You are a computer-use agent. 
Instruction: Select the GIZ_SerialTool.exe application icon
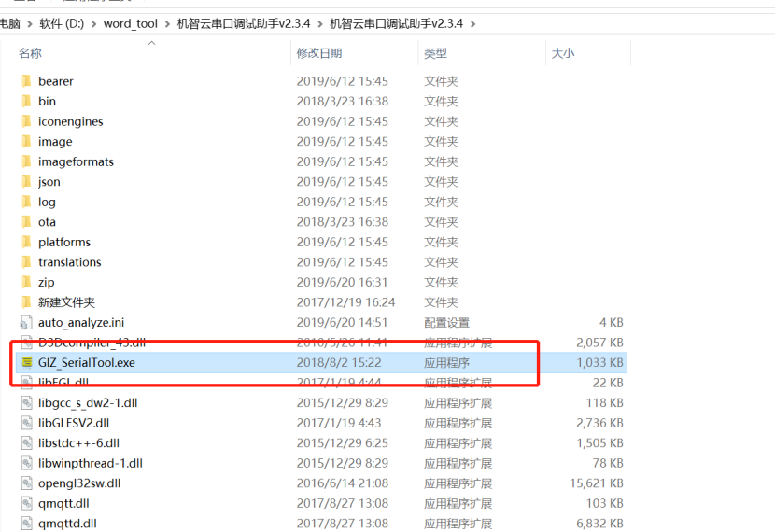click(x=27, y=362)
